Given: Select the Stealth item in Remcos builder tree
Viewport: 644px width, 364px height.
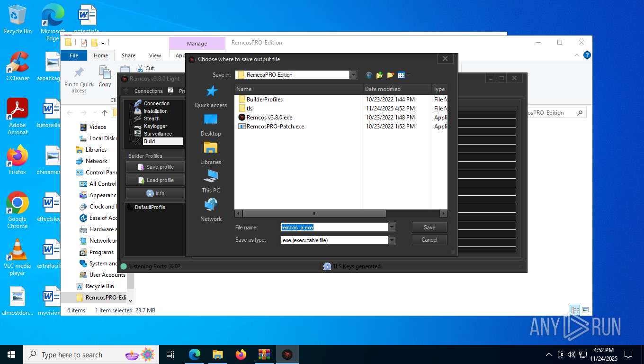Looking at the screenshot, I should click(x=152, y=118).
